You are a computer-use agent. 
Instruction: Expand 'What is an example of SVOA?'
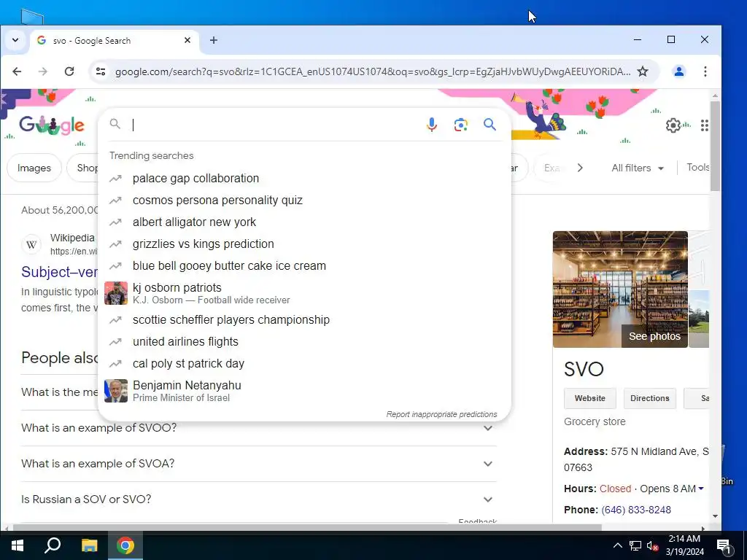click(259, 463)
